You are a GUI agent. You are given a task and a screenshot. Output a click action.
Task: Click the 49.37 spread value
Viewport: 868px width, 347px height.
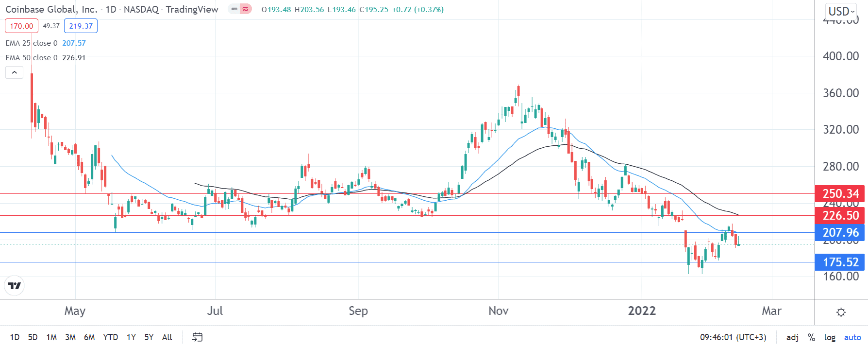pyautogui.click(x=51, y=26)
